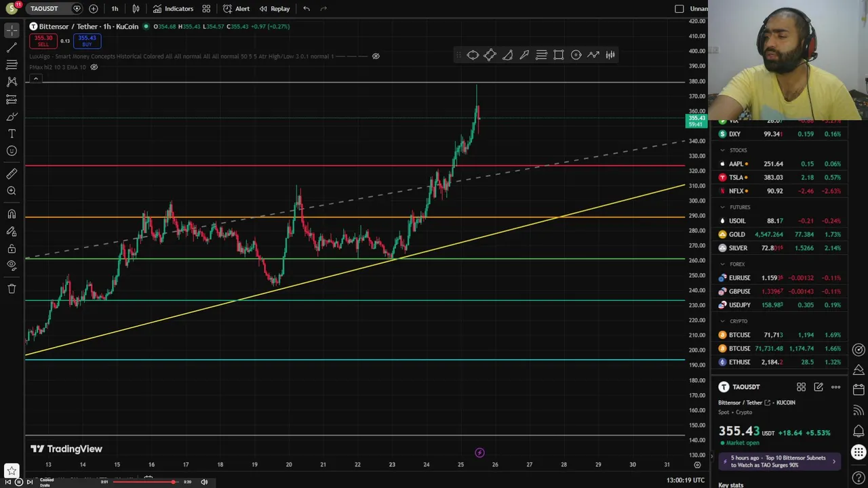
Task: Open more options for TAOUSDT details
Action: [835, 387]
